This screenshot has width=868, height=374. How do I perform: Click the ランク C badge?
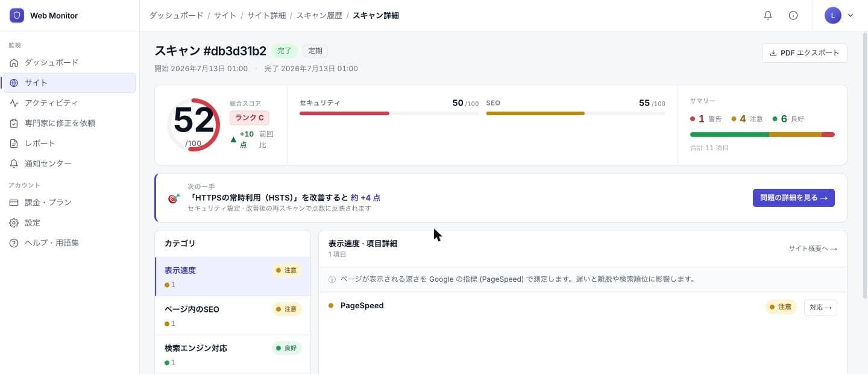point(250,118)
